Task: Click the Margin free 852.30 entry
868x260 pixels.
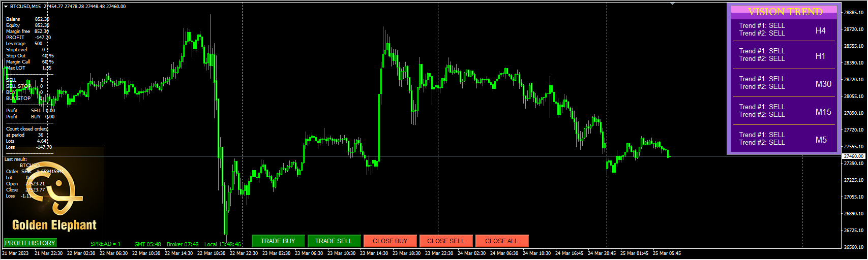Action: (28, 31)
